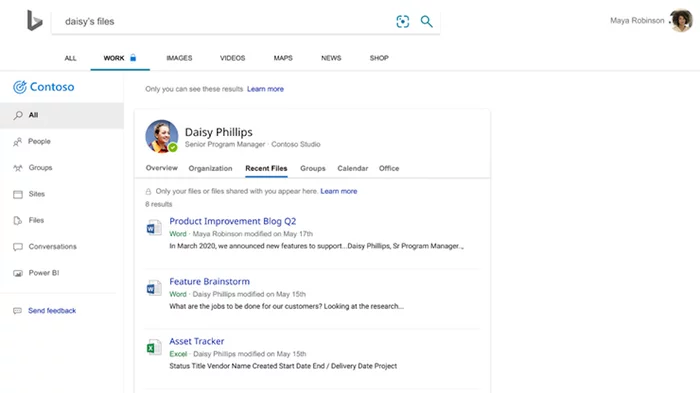Open Daisy's Calendar tab
Viewport: 700px width, 393px height.
click(x=353, y=168)
